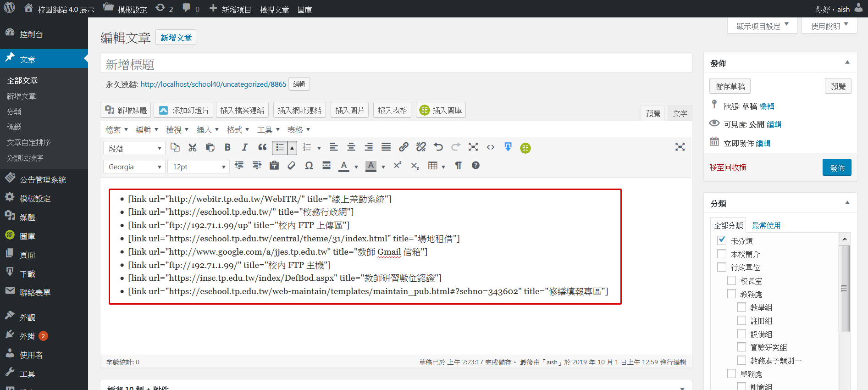
Task: Insert special character with Omega icon
Action: (309, 166)
